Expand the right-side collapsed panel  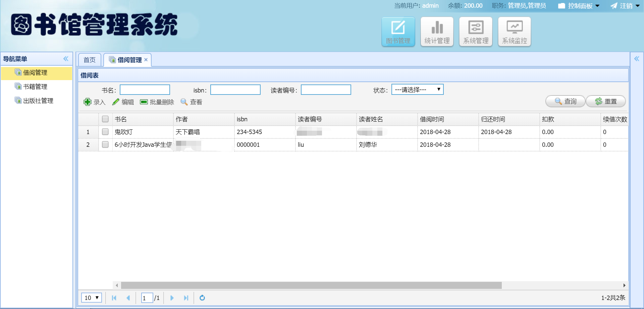[637, 59]
